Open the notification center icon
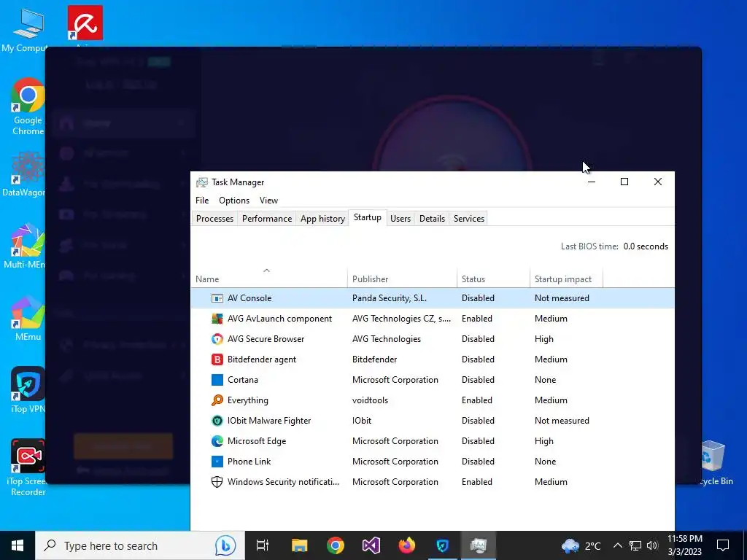Image resolution: width=747 pixels, height=560 pixels. pos(723,545)
